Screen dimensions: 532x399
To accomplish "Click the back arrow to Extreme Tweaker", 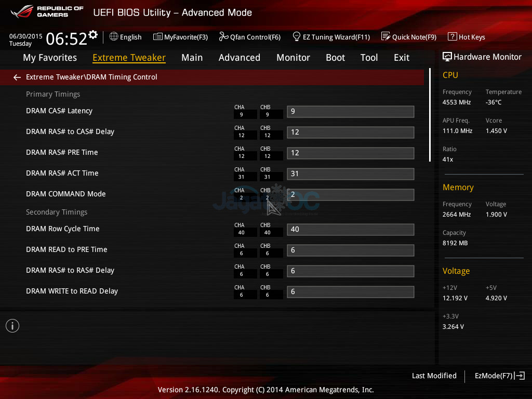I will 17,77.
